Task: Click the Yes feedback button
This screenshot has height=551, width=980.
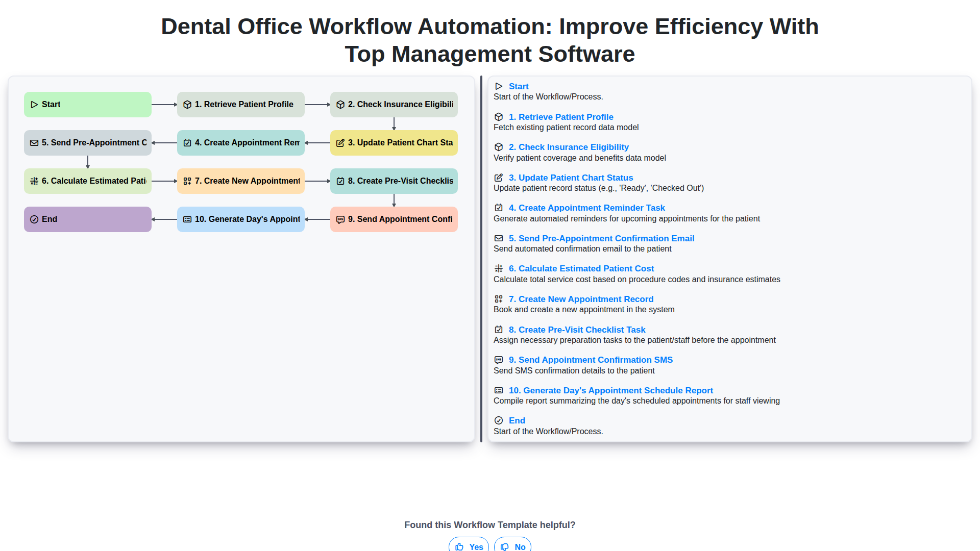Action: [468, 546]
